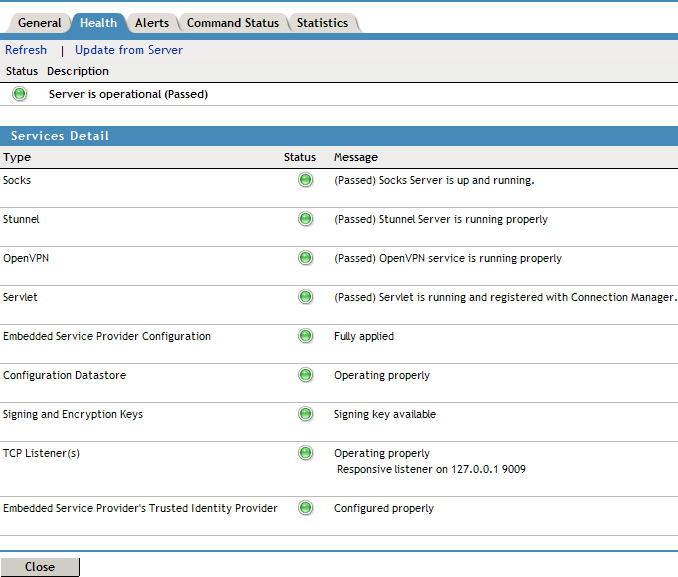The image size is (678, 577).
Task: Click the 'Configured properly' message
Action: coord(384,508)
